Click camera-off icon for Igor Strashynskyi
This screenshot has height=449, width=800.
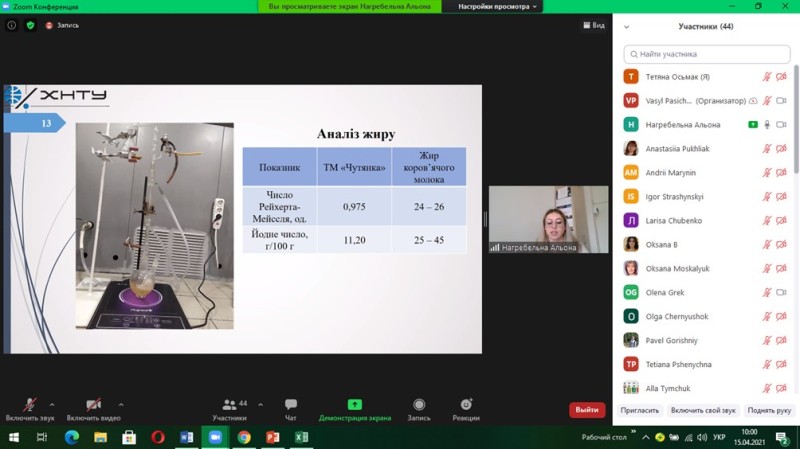click(781, 196)
